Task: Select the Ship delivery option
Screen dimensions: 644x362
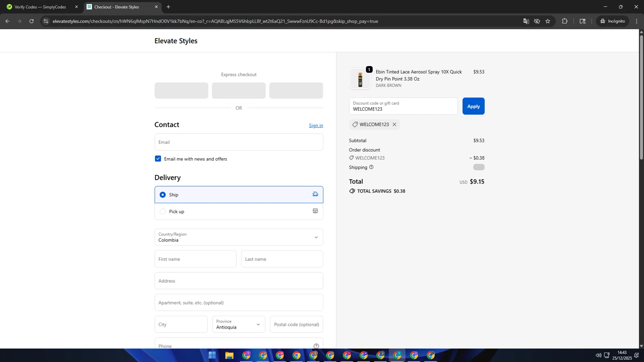Action: pos(239,195)
